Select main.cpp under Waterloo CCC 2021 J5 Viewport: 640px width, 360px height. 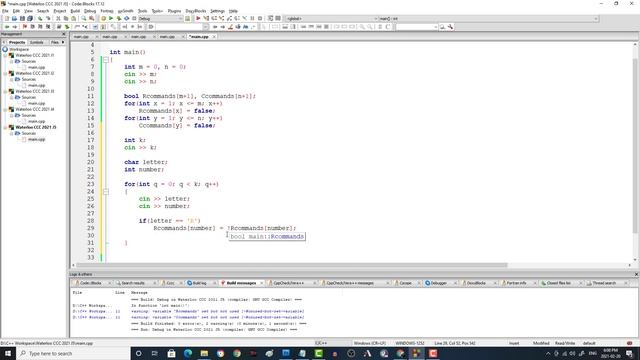point(36,140)
